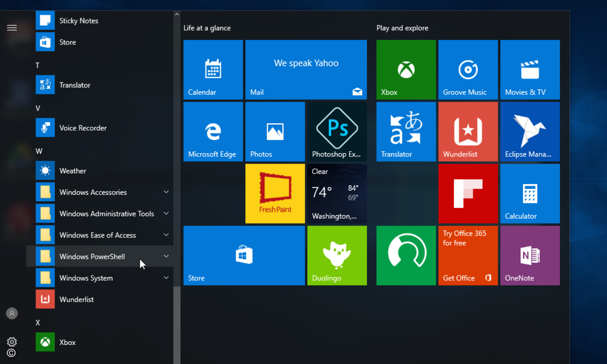This screenshot has width=607, height=364.
Task: Launch Microsoft Edge tile
Action: pyautogui.click(x=213, y=131)
